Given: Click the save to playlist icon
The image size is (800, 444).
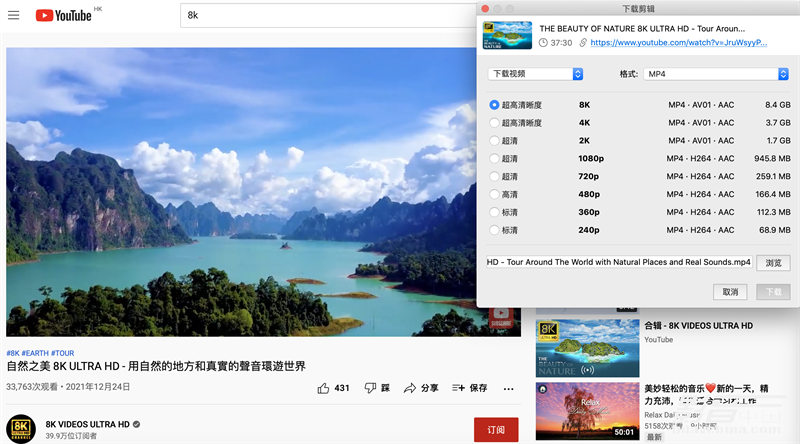Looking at the screenshot, I should coord(458,388).
